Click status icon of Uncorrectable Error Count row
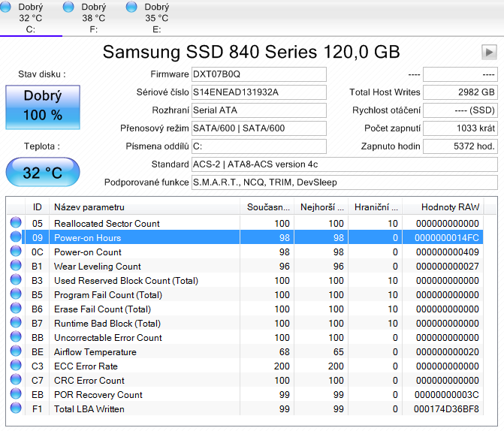 (x=16, y=337)
